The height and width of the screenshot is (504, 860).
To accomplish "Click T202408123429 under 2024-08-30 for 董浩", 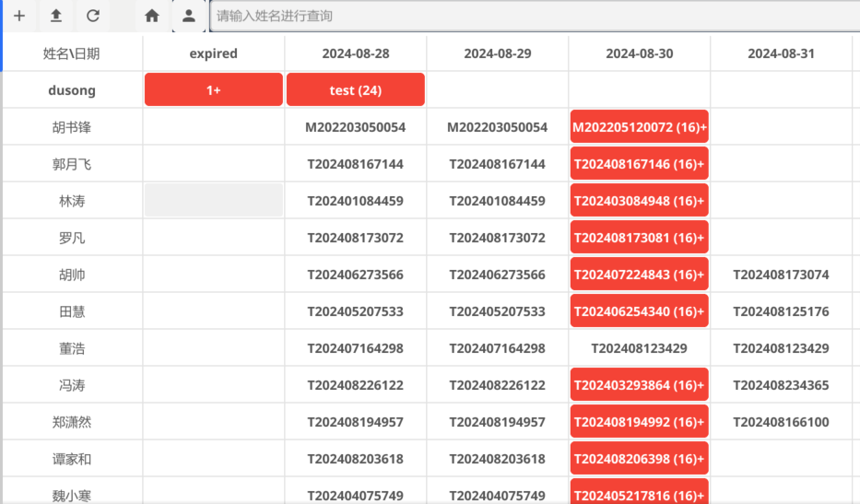I will 639,348.
